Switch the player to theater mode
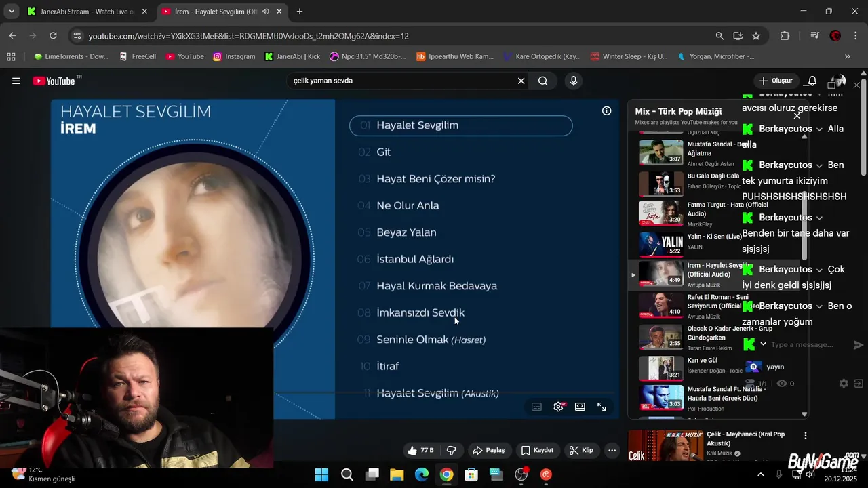The image size is (868, 488). [x=580, y=407]
